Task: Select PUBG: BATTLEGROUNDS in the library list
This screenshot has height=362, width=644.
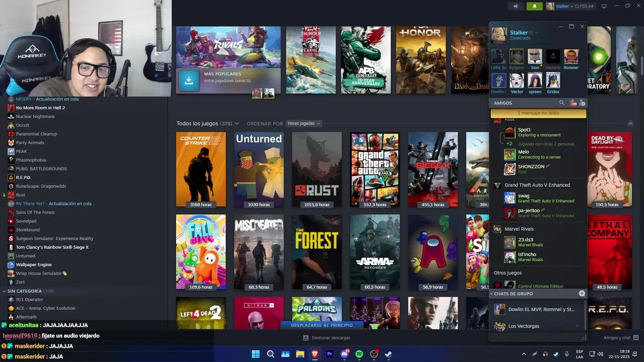Action: coord(41,168)
